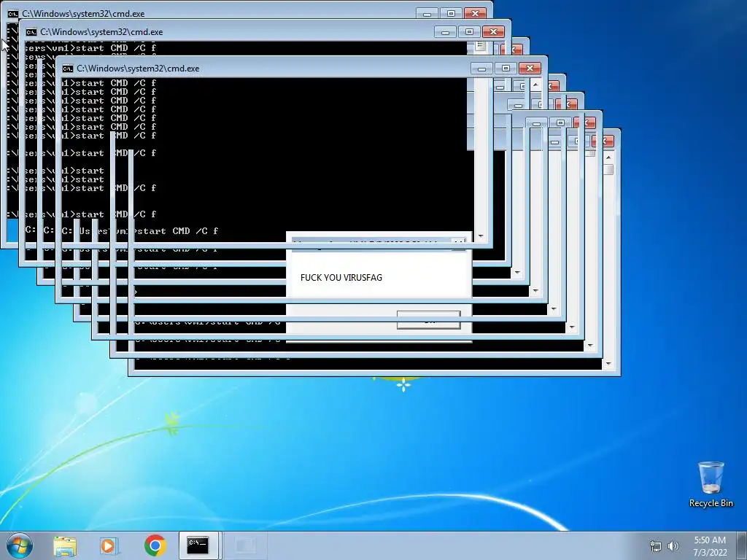The height and width of the screenshot is (560, 747).
Task: Open Google Chrome from the taskbar
Action: coord(155,545)
